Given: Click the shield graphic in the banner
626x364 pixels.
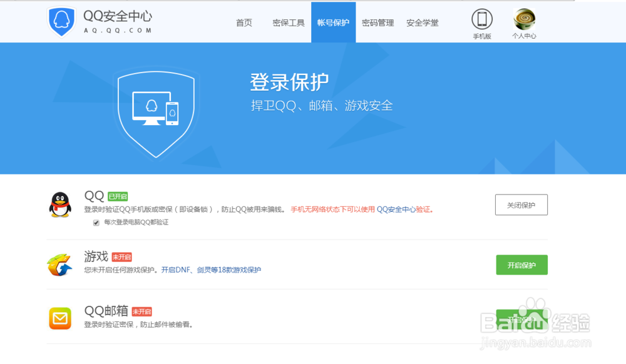Looking at the screenshot, I should 156,113.
